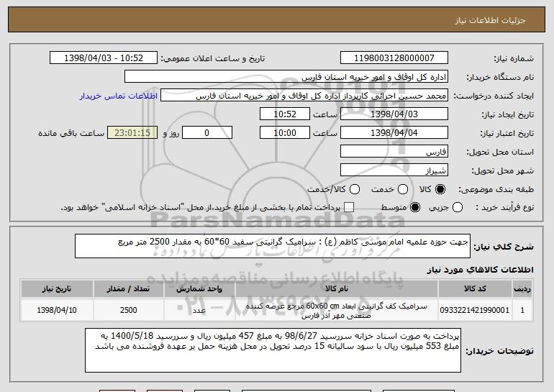Image resolution: width=554 pixels, height=392 pixels.
Task: Click the delivery province field فارس
Action: [394, 152]
